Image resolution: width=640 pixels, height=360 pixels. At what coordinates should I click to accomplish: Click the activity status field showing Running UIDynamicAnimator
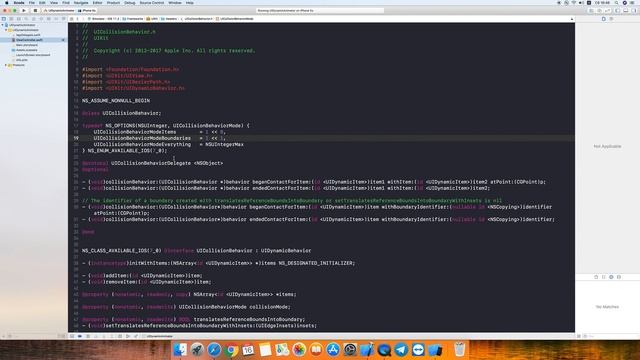coord(320,10)
